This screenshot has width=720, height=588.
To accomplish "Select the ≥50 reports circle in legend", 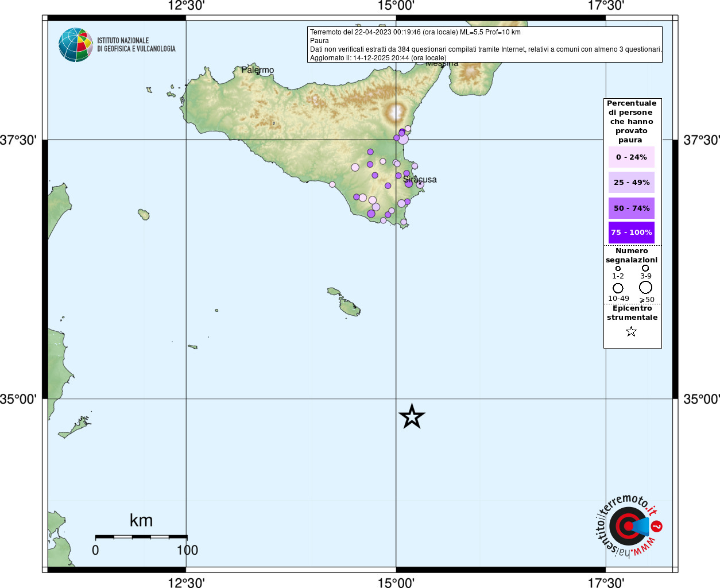I will (x=646, y=287).
